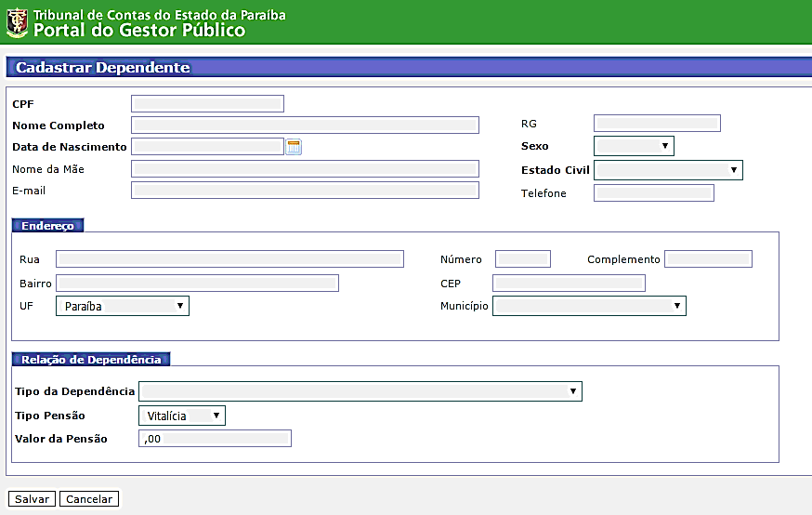Screen dimensions: 812x515
Task: Select the Data de Nascimento field
Action: (207, 146)
